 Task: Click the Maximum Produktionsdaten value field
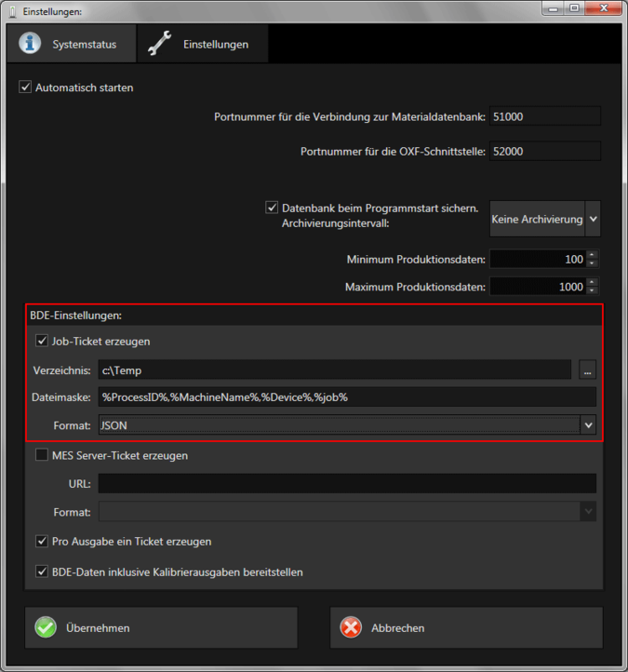pyautogui.click(x=538, y=287)
